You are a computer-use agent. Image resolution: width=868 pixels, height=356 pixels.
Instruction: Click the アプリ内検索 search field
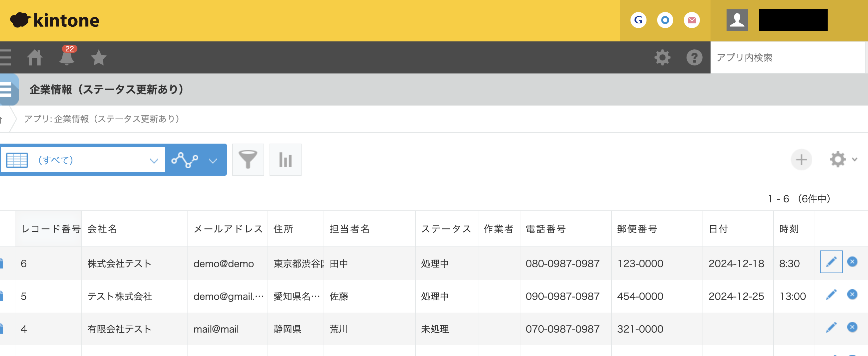coord(788,57)
